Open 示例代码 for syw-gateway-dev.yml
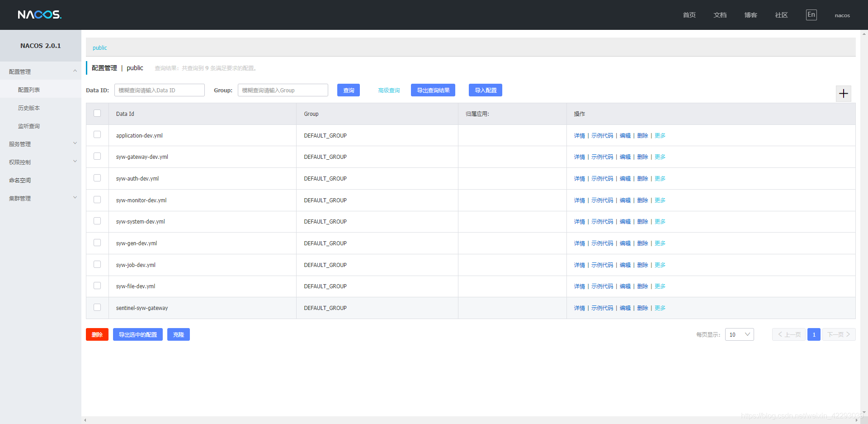 pos(602,157)
